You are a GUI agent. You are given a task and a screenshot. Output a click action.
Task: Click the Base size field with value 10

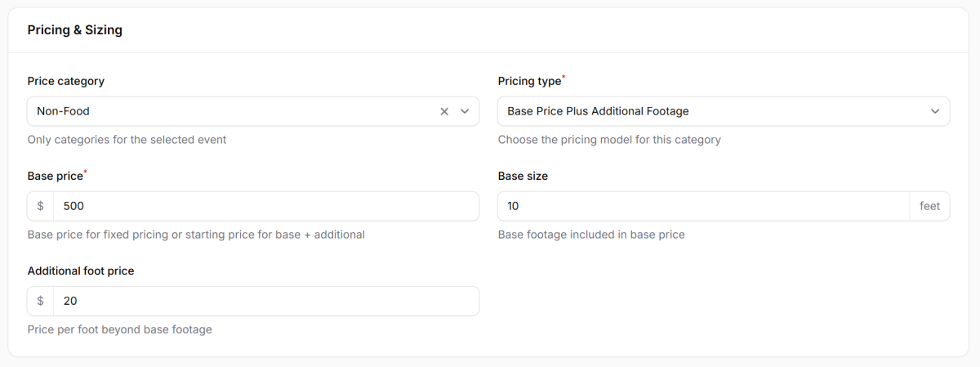coord(702,206)
